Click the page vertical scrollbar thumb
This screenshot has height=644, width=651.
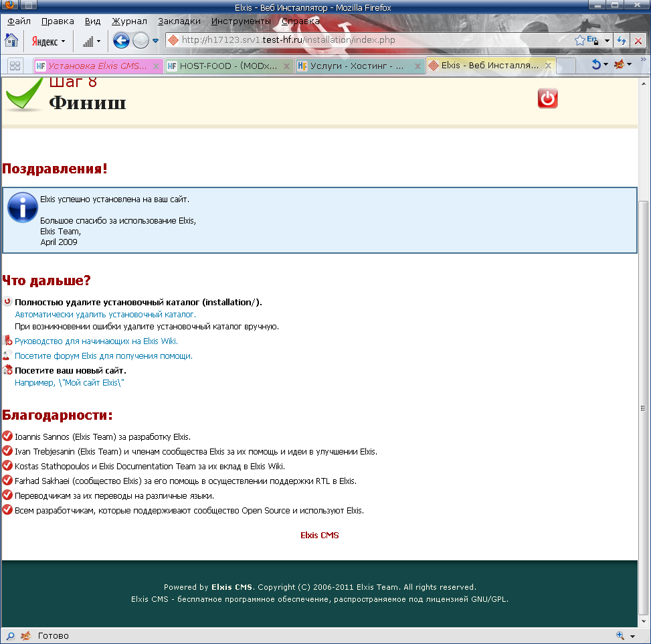(643, 408)
